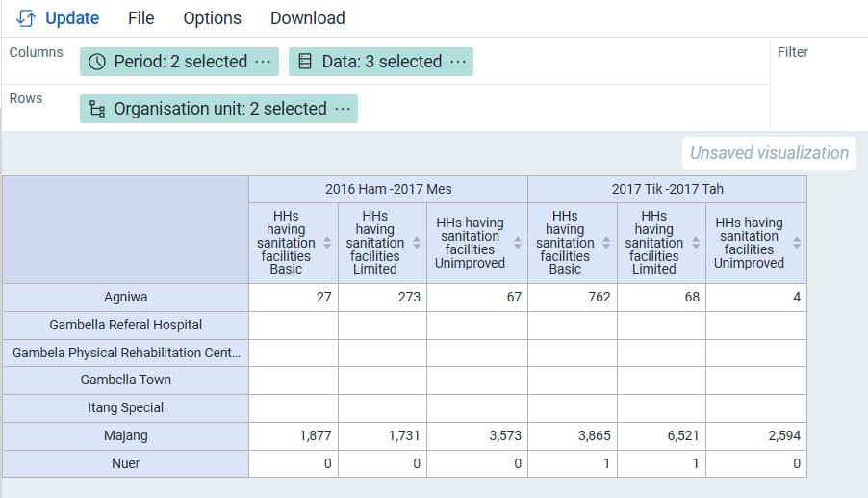Sort by first Basic sanitation column
The image size is (868, 498).
click(327, 243)
